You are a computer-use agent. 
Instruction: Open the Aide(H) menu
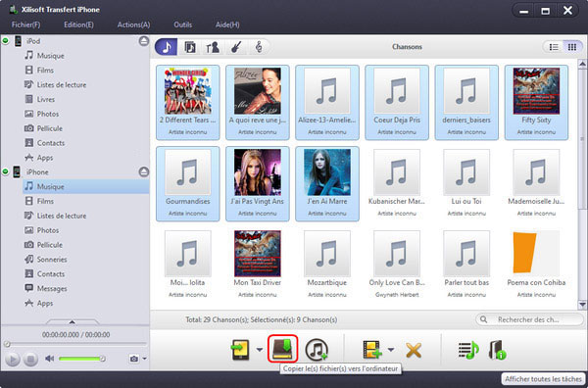click(x=227, y=24)
